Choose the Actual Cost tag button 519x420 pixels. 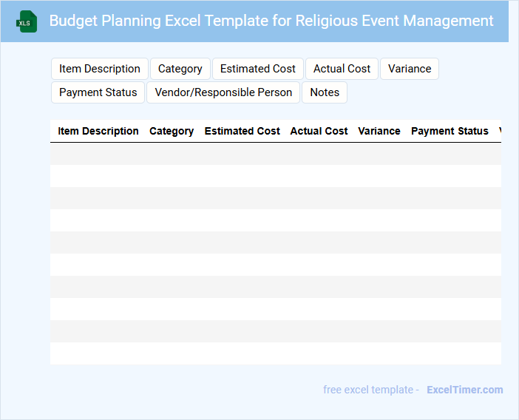342,69
